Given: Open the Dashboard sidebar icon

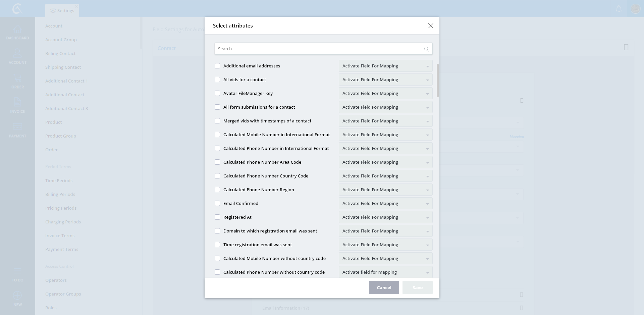Looking at the screenshot, I should [17, 32].
